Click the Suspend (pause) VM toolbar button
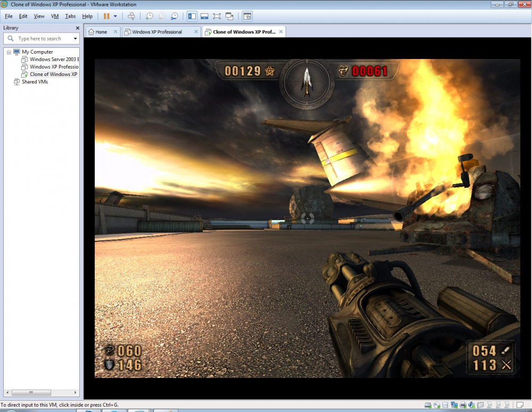This screenshot has height=412, width=532. (106, 16)
